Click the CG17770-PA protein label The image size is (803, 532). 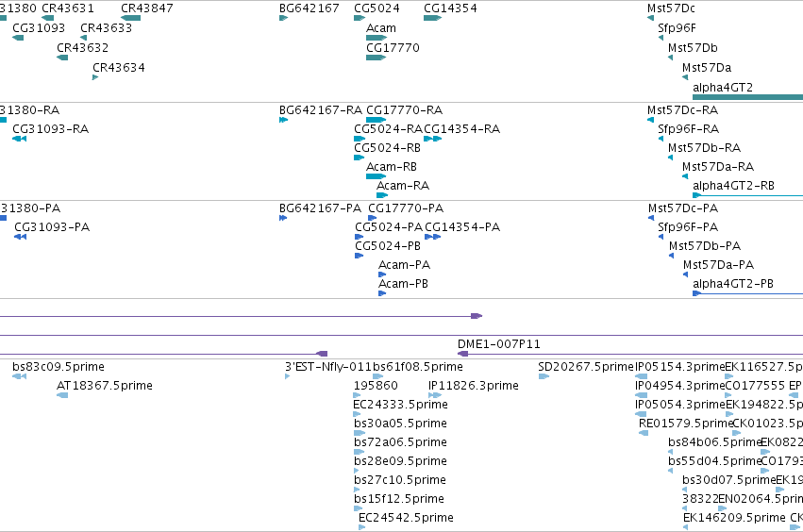click(x=406, y=208)
